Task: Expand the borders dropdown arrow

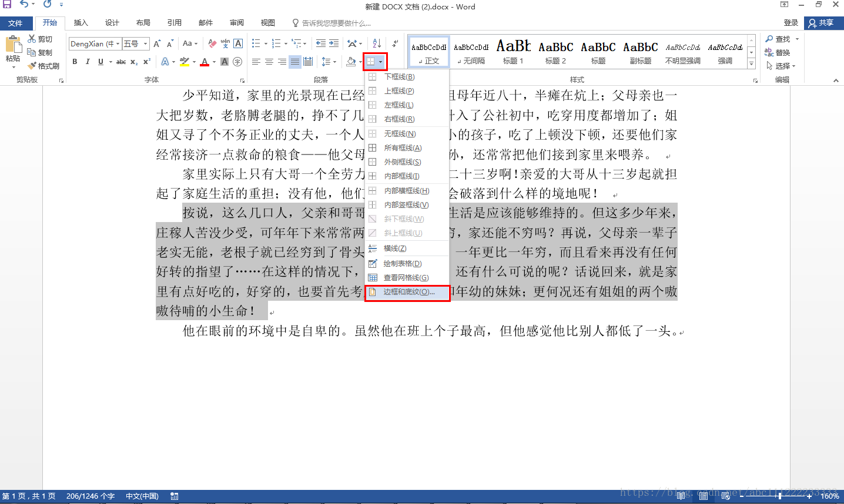Action: point(381,62)
